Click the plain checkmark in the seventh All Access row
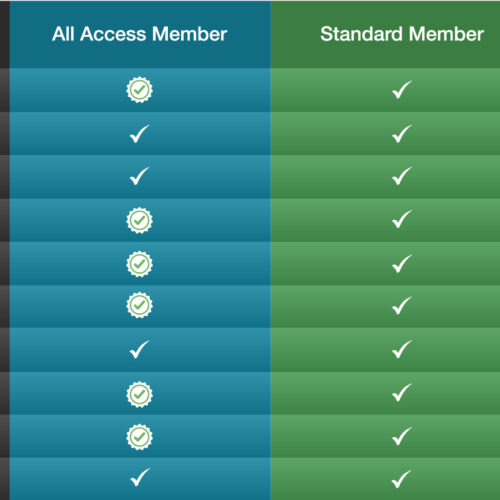Image resolution: width=500 pixels, height=500 pixels. point(140,349)
